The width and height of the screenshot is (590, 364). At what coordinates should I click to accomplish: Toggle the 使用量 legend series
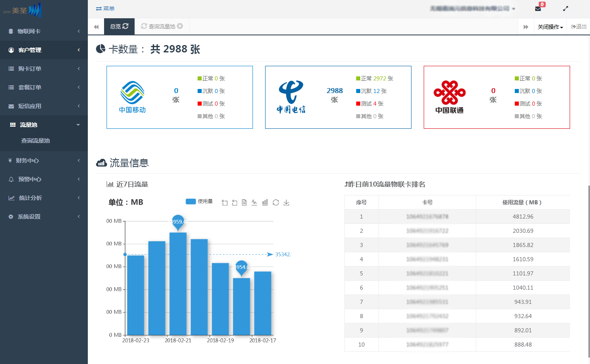199,201
